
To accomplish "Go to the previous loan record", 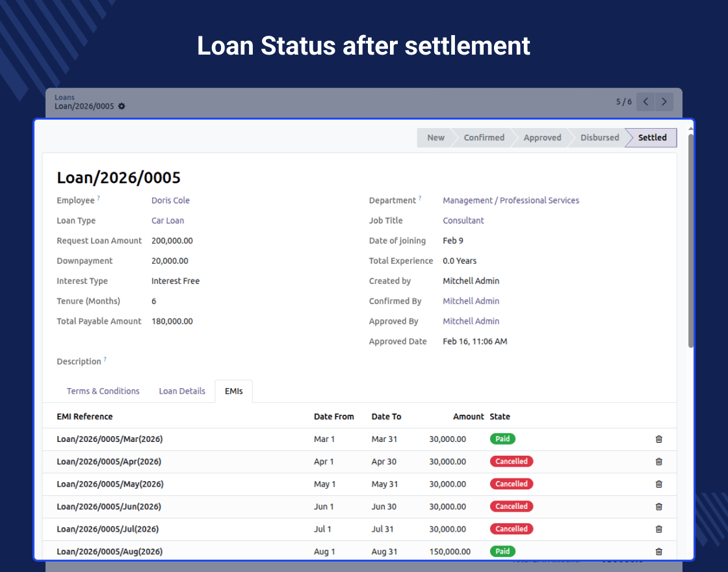I will [x=645, y=101].
